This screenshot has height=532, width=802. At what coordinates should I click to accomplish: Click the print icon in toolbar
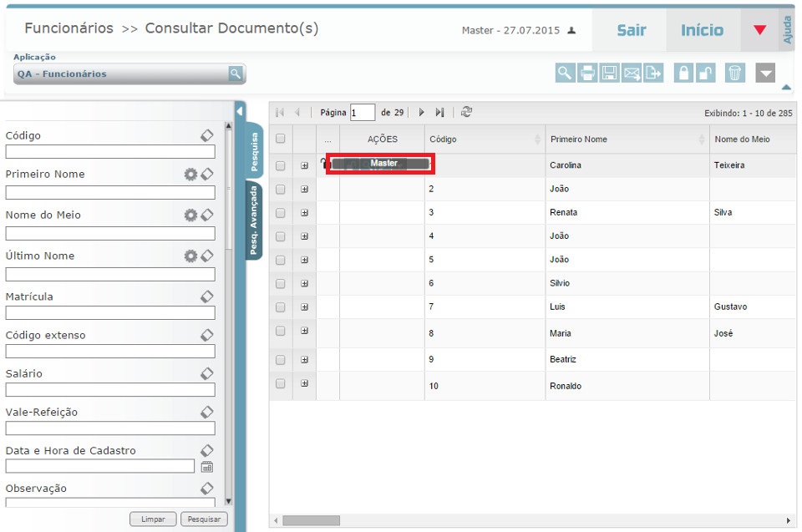[588, 73]
